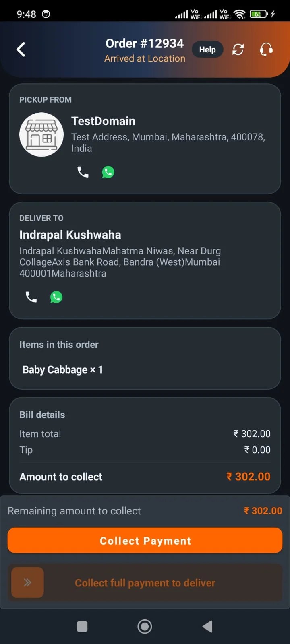Tap Collect full payment to deliver bar
The height and width of the screenshot is (644, 290).
click(145, 582)
